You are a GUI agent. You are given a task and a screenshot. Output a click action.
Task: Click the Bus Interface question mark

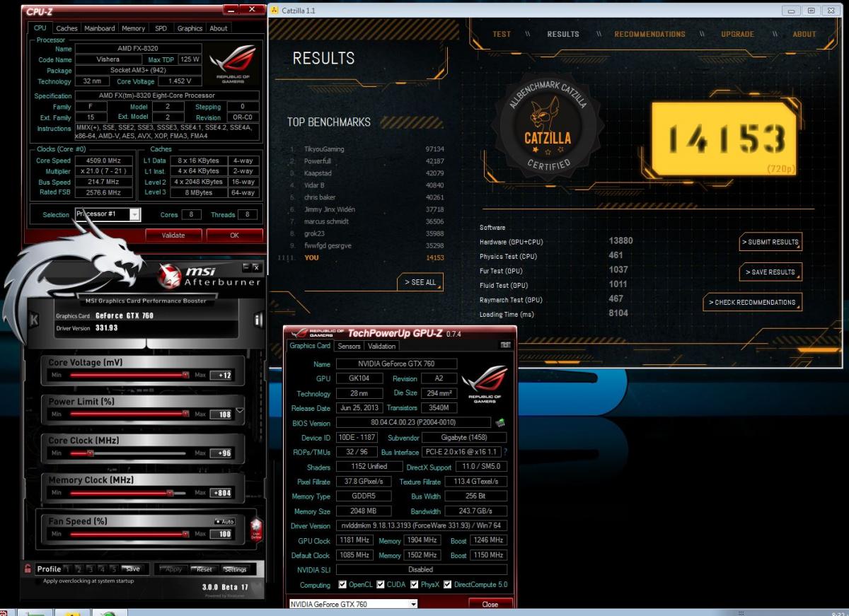pyautogui.click(x=505, y=452)
